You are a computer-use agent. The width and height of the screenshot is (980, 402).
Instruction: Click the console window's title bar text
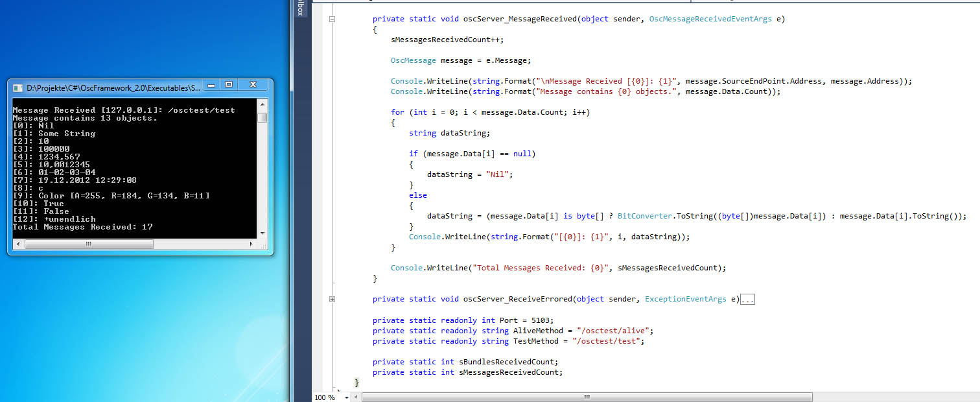pos(110,87)
